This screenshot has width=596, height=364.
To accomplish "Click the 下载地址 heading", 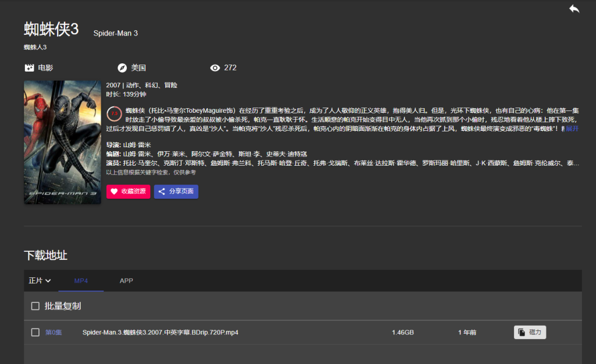I will [45, 255].
